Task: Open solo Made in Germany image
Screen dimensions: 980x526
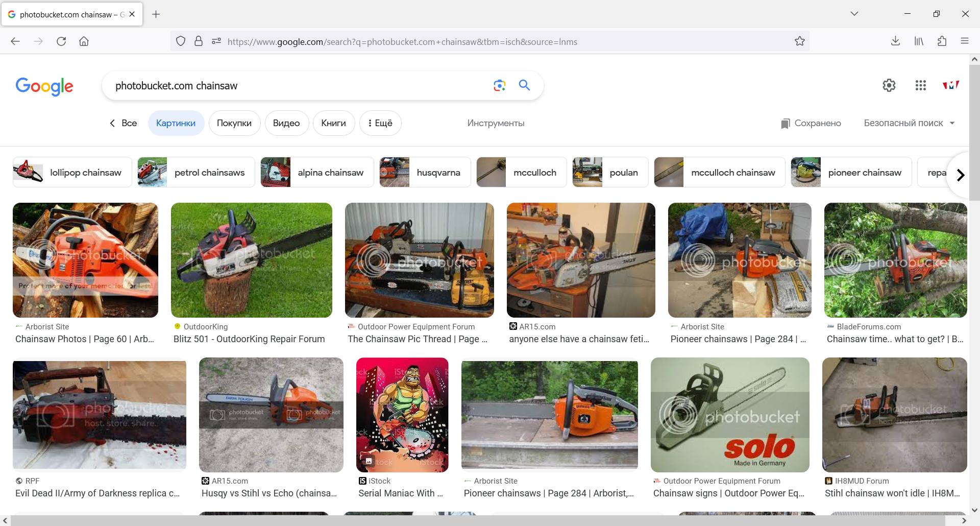Action: coord(730,415)
